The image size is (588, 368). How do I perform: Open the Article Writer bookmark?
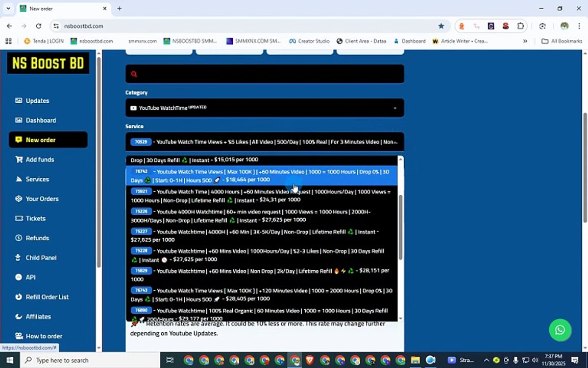coord(460,41)
